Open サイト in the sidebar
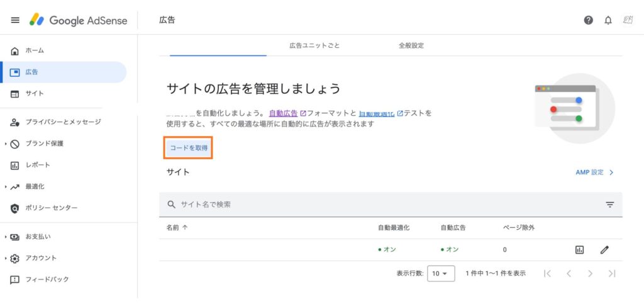 click(35, 94)
